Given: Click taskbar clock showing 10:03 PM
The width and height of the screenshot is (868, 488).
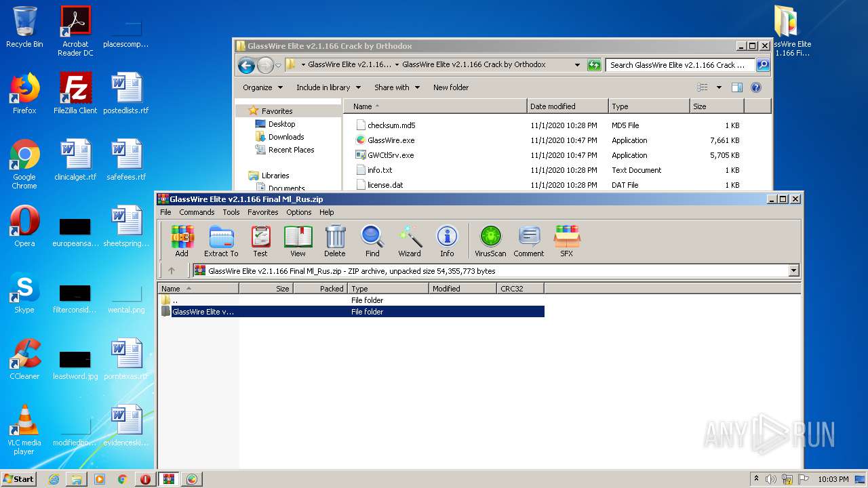Looking at the screenshot, I should tap(833, 479).
